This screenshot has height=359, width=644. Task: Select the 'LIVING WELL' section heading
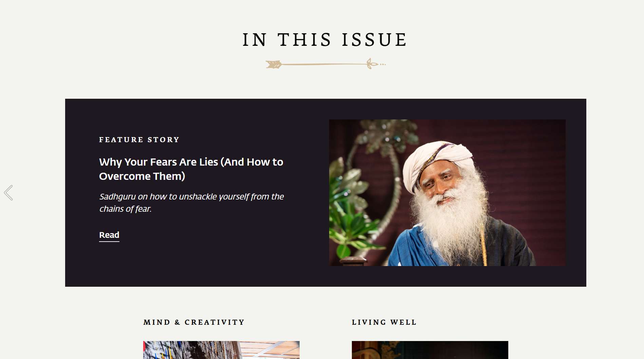tap(384, 322)
